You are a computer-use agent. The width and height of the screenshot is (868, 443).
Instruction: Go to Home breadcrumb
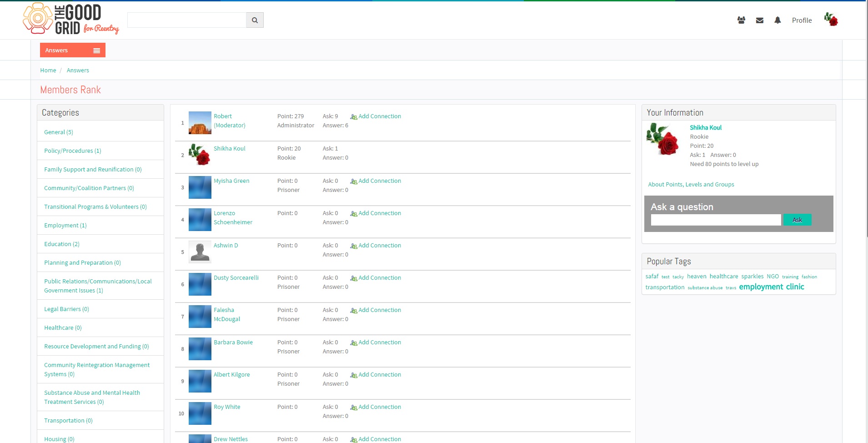click(48, 70)
